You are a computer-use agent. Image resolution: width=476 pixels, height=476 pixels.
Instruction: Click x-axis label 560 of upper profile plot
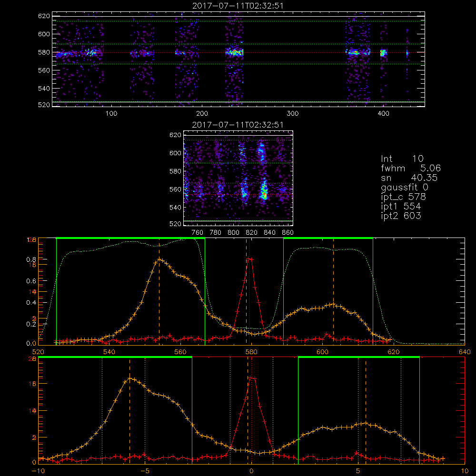(180, 352)
